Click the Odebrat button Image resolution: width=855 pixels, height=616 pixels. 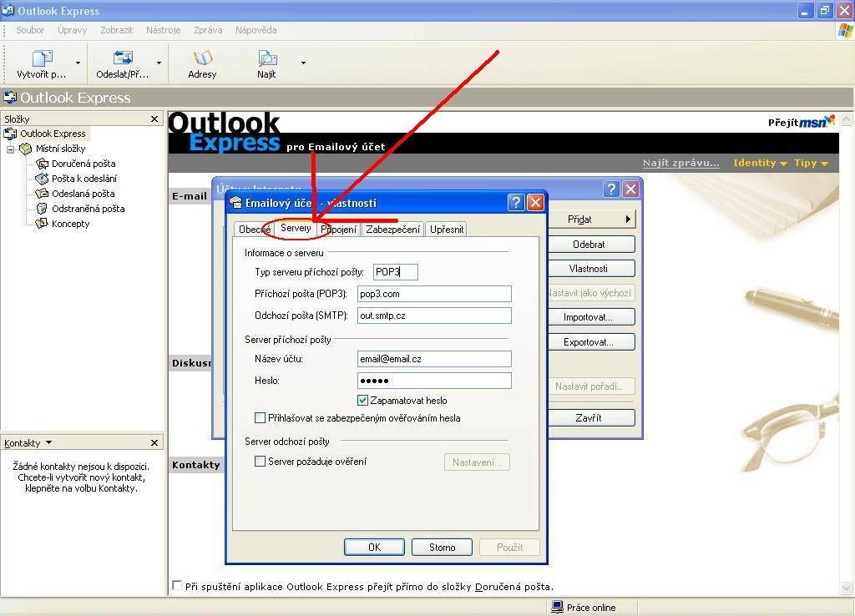591,245
